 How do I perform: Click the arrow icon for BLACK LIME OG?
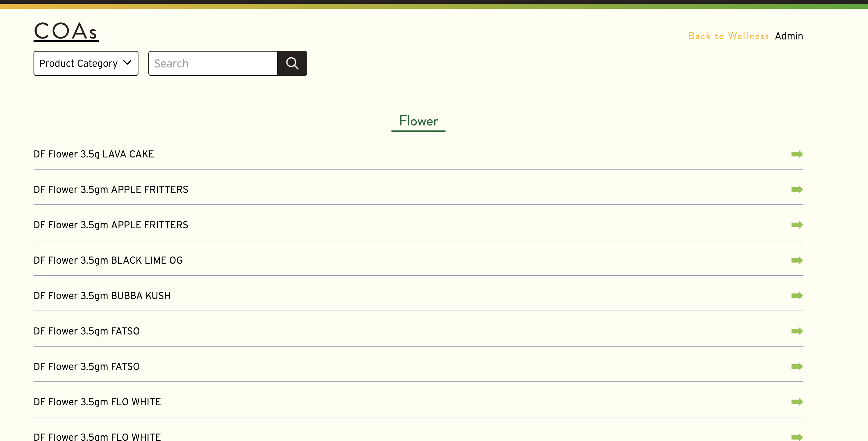click(x=797, y=261)
